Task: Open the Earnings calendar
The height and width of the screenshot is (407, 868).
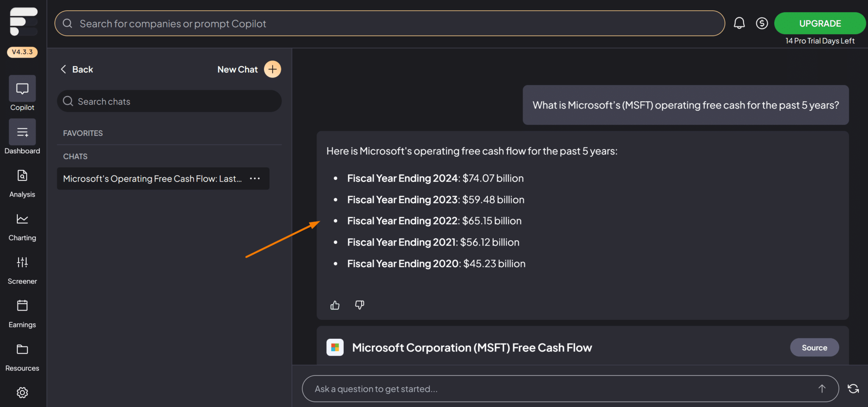Action: [x=22, y=311]
